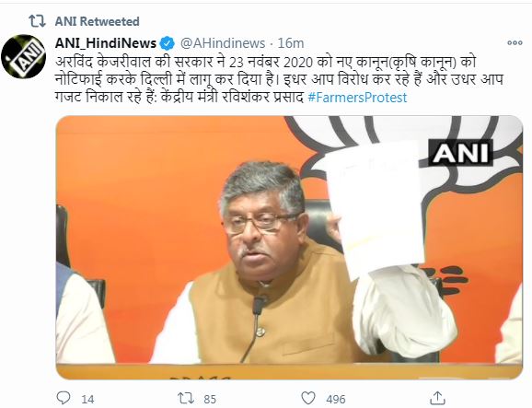The width and height of the screenshot is (532, 408).
Task: Click the ANI watermark on the image
Action: 460,153
